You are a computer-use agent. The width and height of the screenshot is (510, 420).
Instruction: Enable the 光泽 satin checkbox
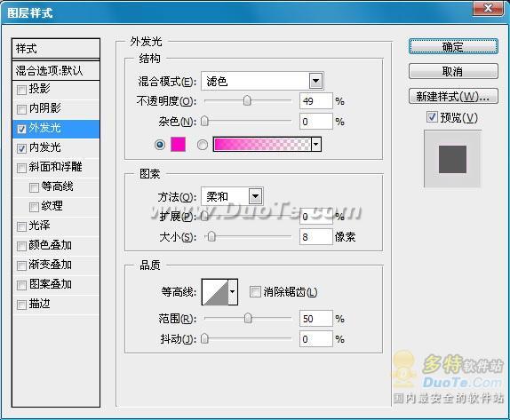point(21,226)
